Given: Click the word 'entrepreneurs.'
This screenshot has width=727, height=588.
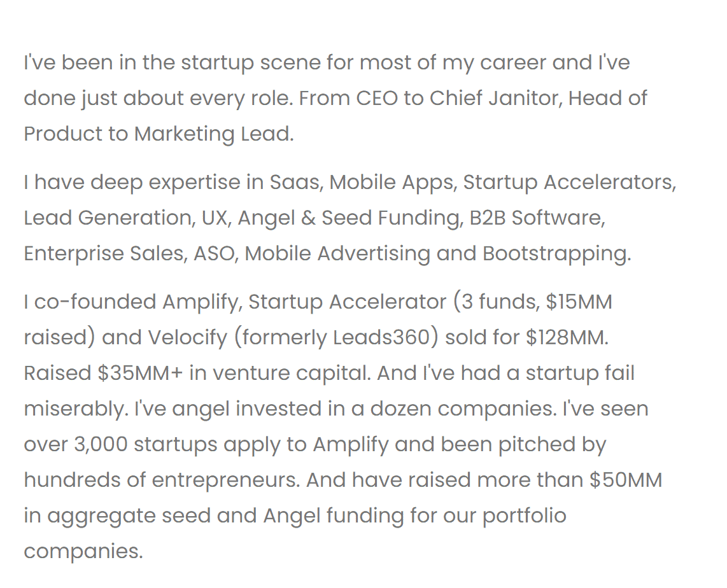Looking at the screenshot, I should [226, 480].
